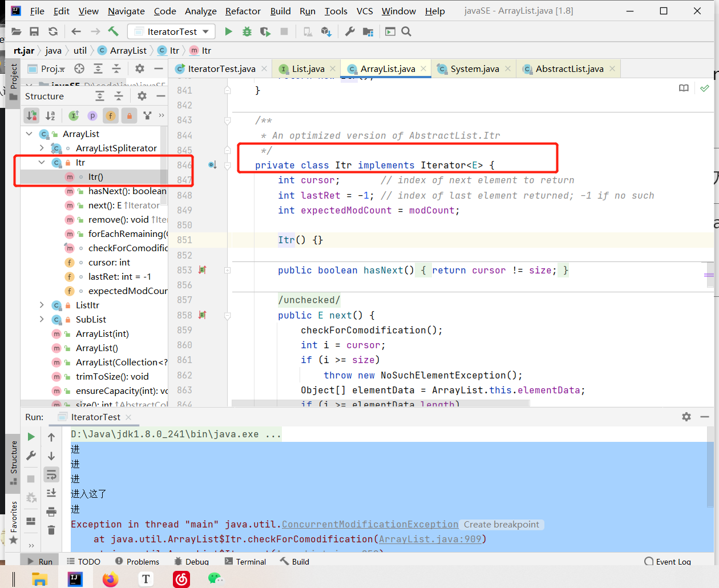Toggle Show non-public lock filter button

[x=130, y=116]
